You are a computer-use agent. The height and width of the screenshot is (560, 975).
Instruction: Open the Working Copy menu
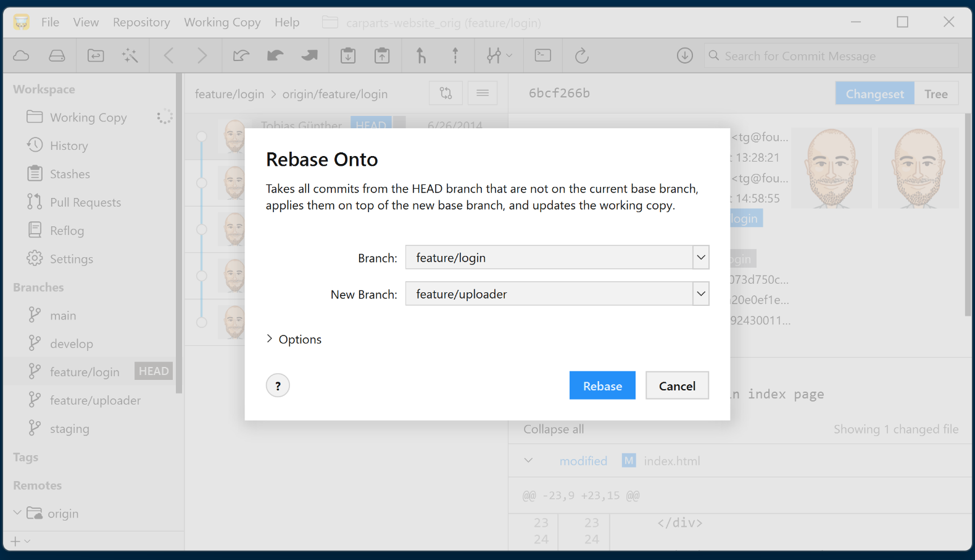coord(222,22)
